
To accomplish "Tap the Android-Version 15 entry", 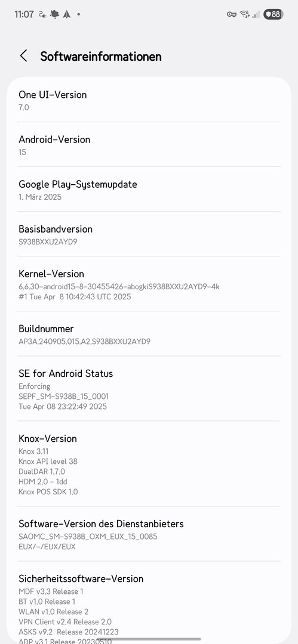I will 149,144.
